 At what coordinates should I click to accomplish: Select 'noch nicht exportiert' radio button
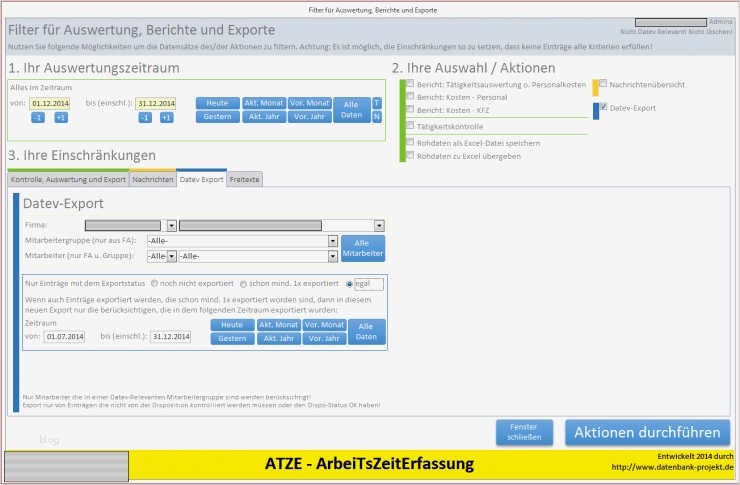pyautogui.click(x=154, y=284)
